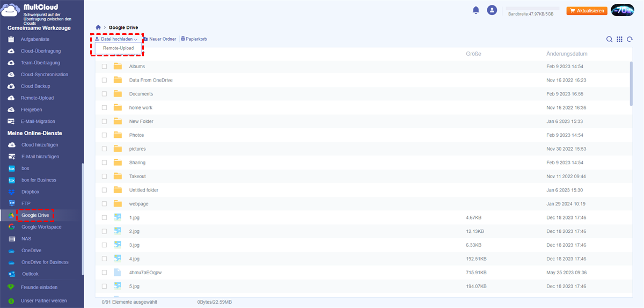Open the pictures folder row
The width and height of the screenshot is (644, 308).
[x=364, y=149]
